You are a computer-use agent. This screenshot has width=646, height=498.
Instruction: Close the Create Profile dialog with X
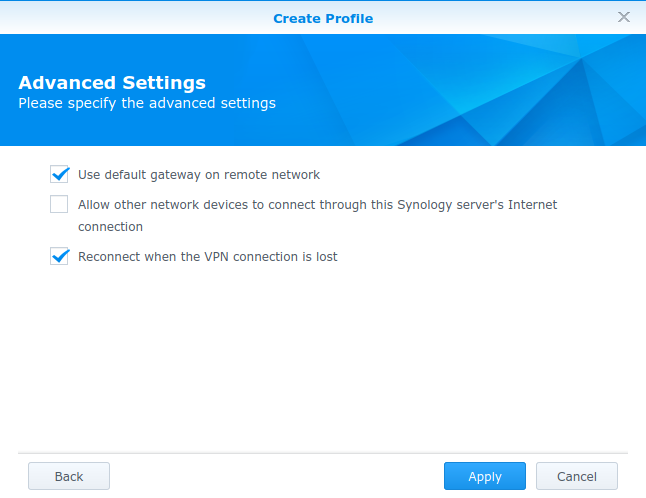624,17
